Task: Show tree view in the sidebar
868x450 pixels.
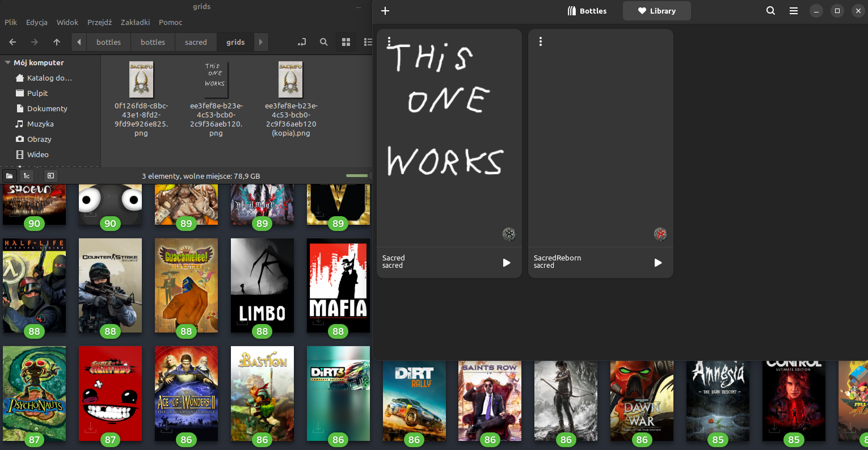Action: pos(27,176)
